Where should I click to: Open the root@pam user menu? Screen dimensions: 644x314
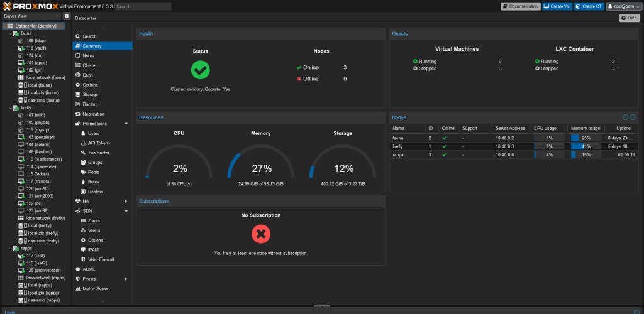(623, 6)
